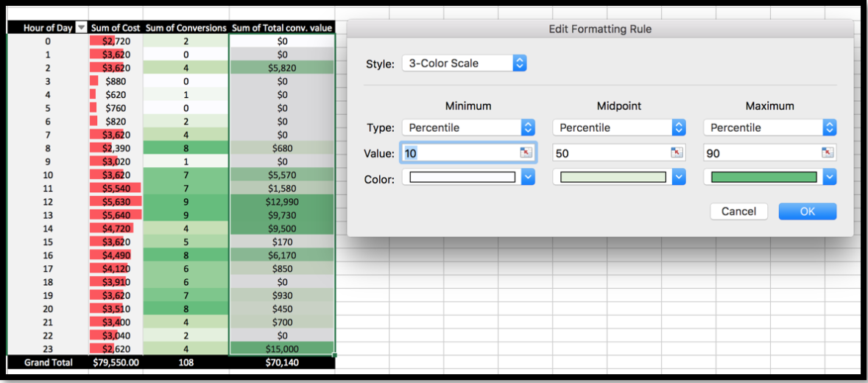Click the Hour of Day cell 0
868x383 pixels.
pos(48,41)
